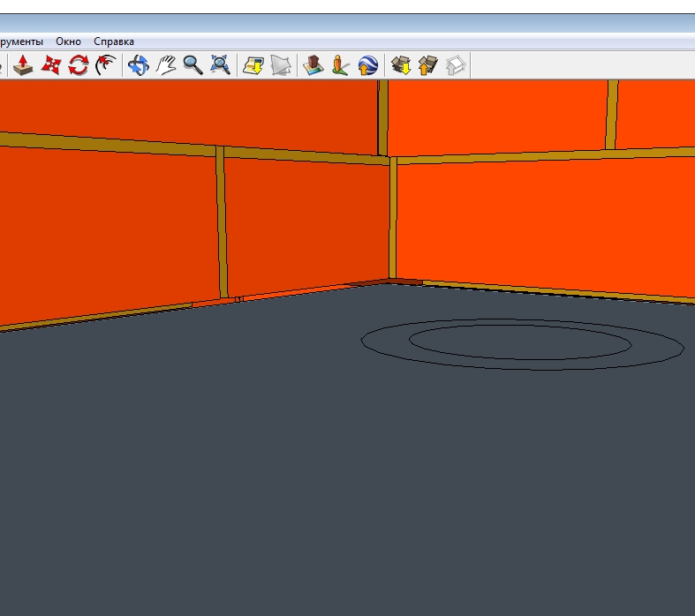Click the Add Location icon

pyautogui.click(x=253, y=65)
